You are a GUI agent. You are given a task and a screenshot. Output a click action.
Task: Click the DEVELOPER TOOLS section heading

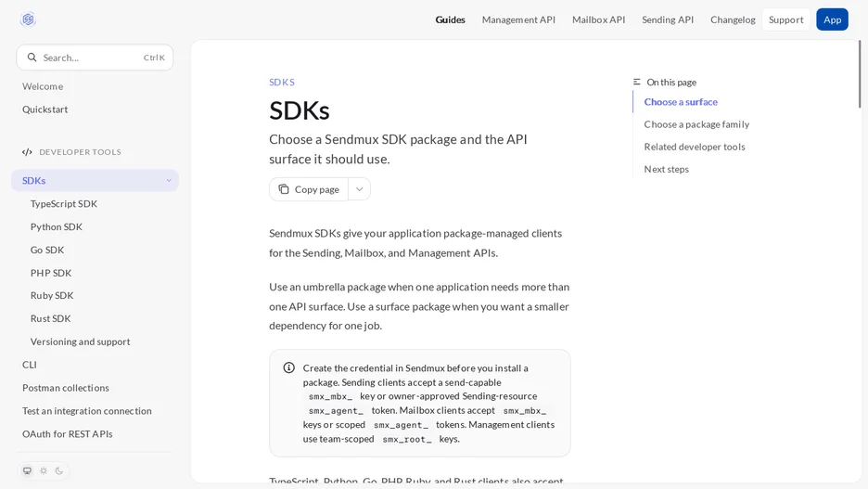(x=80, y=152)
